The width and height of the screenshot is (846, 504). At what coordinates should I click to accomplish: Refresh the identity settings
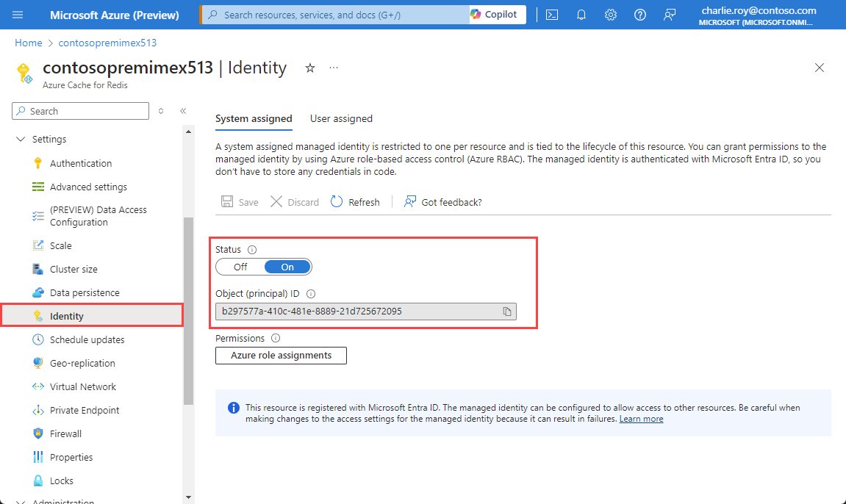(x=356, y=202)
